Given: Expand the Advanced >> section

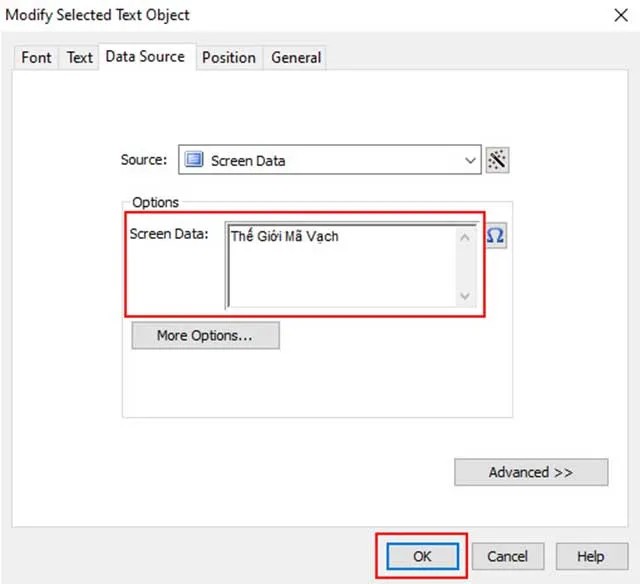Looking at the screenshot, I should (x=530, y=472).
